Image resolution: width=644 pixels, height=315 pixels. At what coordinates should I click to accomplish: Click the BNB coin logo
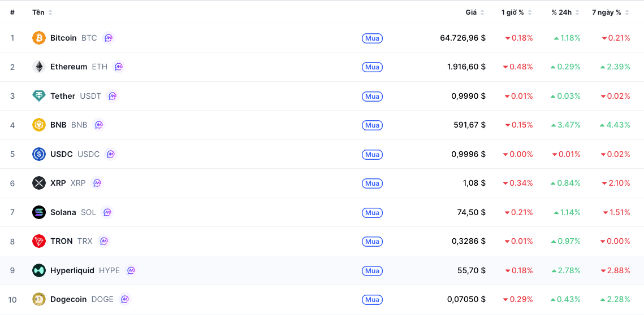pos(39,125)
